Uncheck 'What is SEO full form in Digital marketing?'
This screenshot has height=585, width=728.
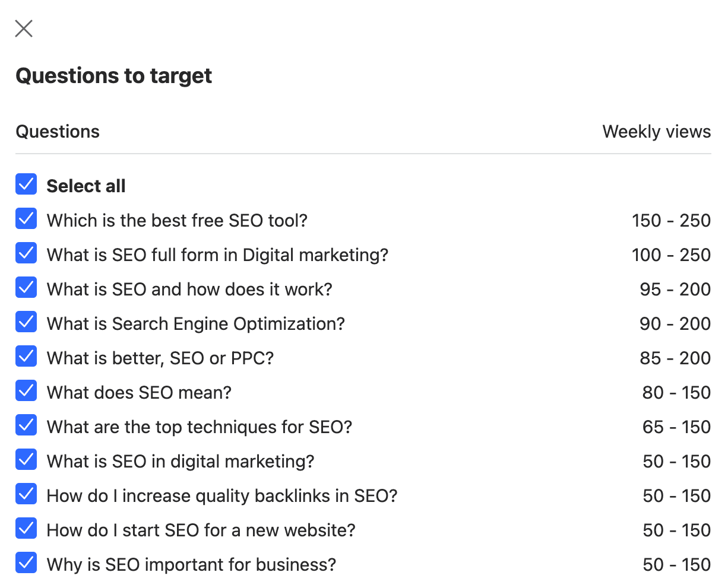[26, 253]
